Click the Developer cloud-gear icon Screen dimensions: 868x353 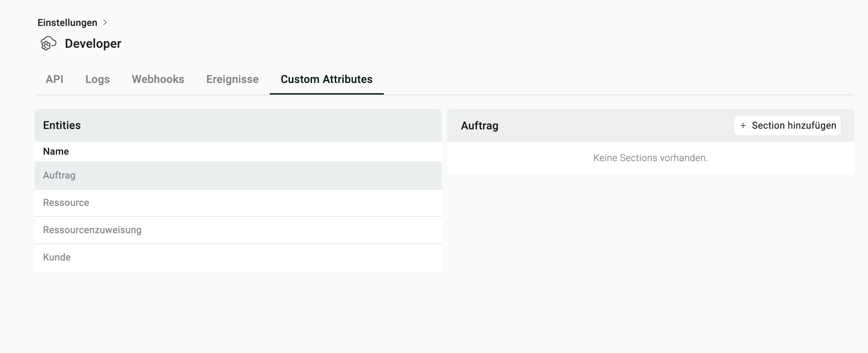[x=48, y=44]
